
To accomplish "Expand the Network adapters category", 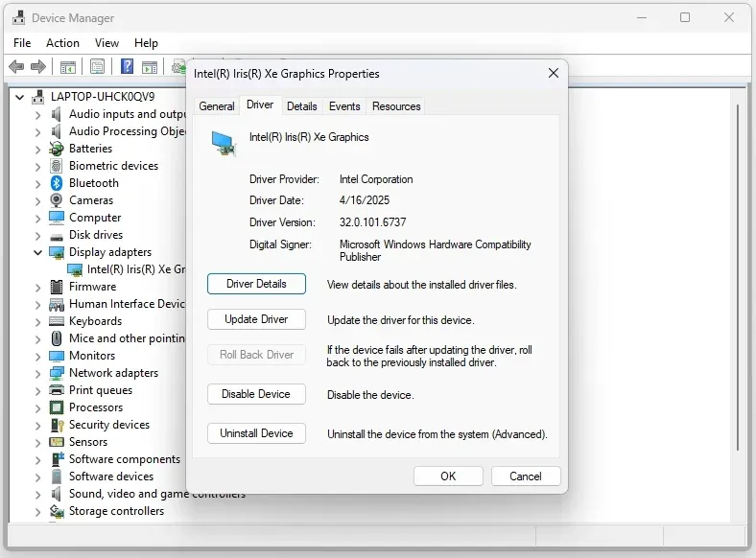I will tap(38, 373).
